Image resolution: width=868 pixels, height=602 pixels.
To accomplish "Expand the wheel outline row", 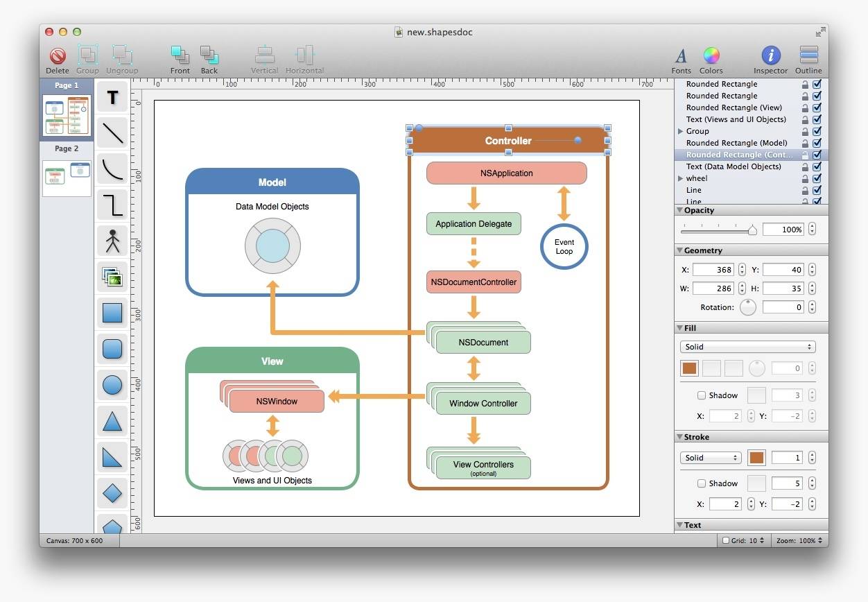I will (681, 178).
